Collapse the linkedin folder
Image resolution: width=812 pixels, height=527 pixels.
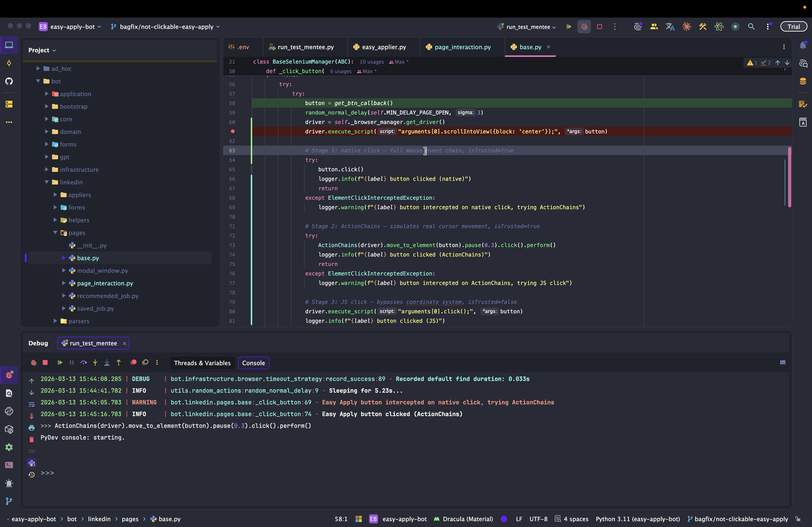coord(47,182)
